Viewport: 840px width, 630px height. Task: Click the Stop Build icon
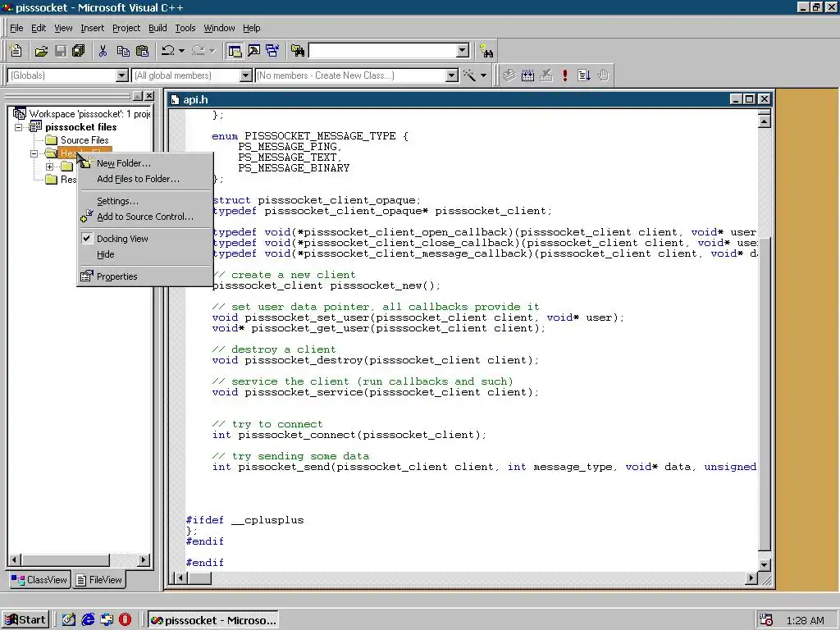click(546, 75)
